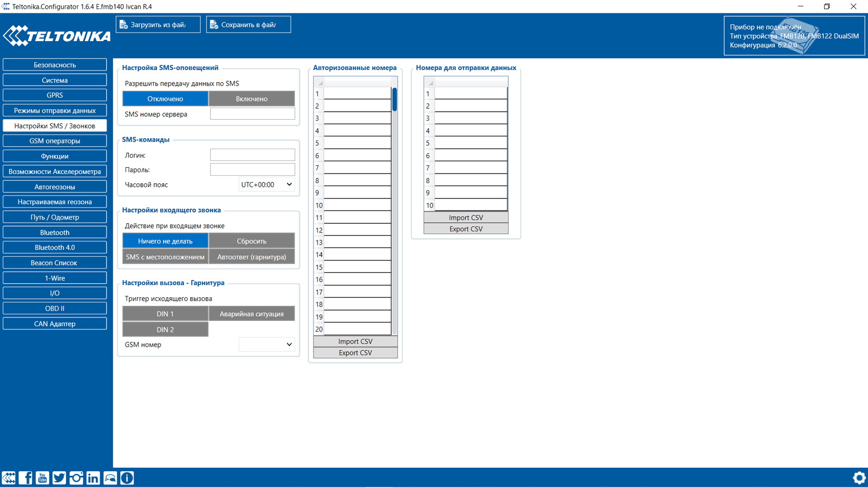Open Путь / Одометр section
Viewport: 868px width, 488px height.
click(54, 217)
